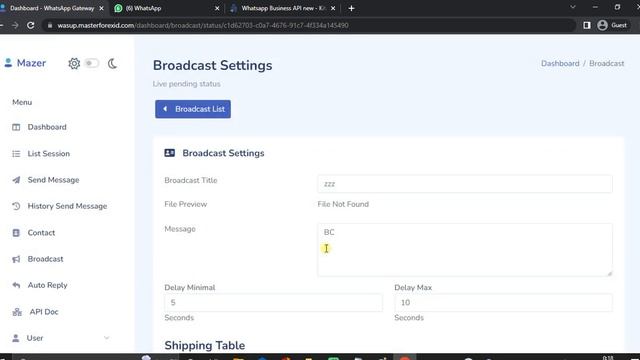640x360 pixels.
Task: Close the (6) WhatsApp tab
Action: point(217,8)
